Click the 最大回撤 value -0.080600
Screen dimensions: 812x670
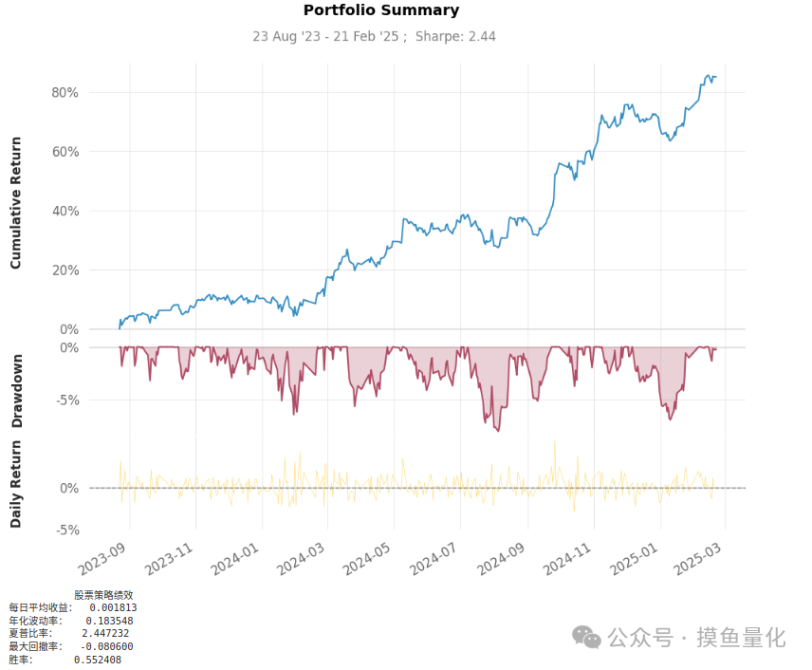point(105,646)
